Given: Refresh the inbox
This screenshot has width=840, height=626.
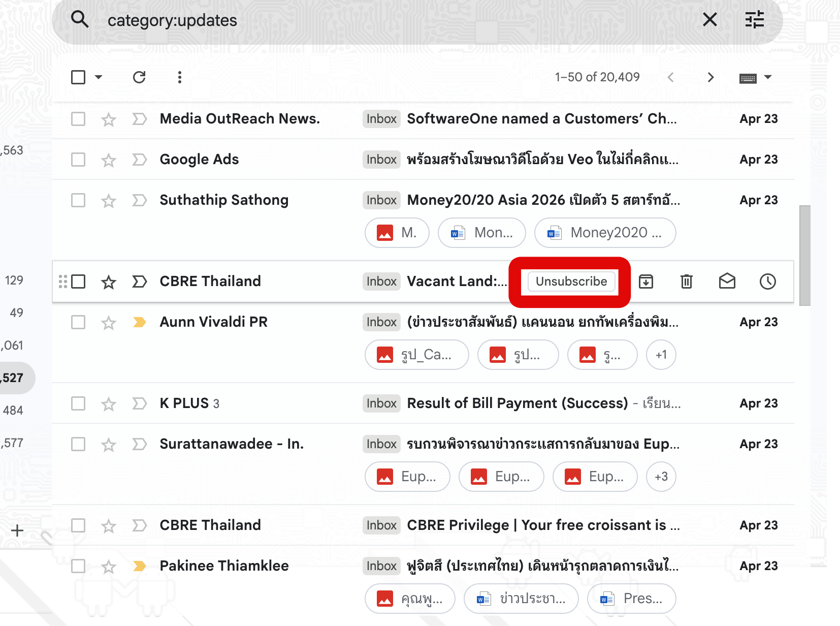Looking at the screenshot, I should click(x=139, y=77).
